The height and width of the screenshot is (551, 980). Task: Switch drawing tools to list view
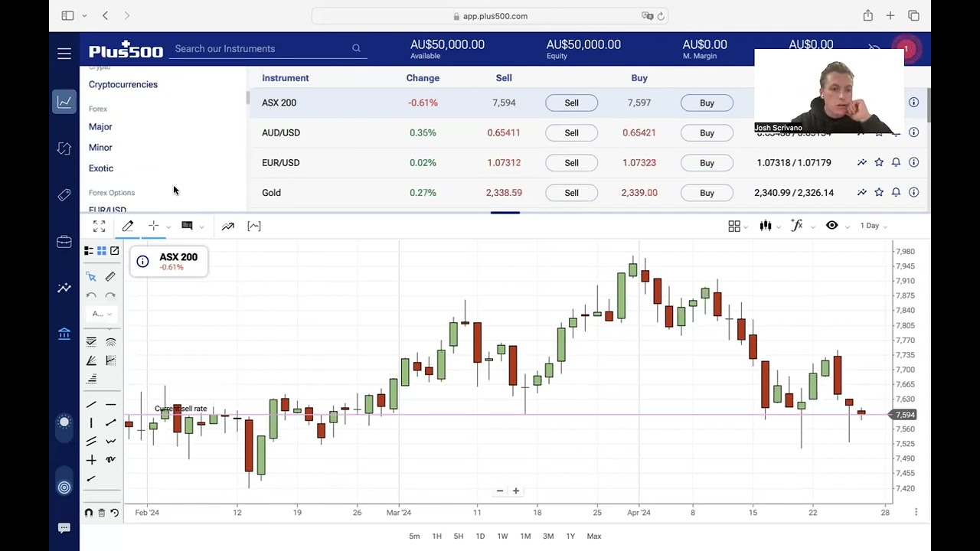tap(89, 250)
